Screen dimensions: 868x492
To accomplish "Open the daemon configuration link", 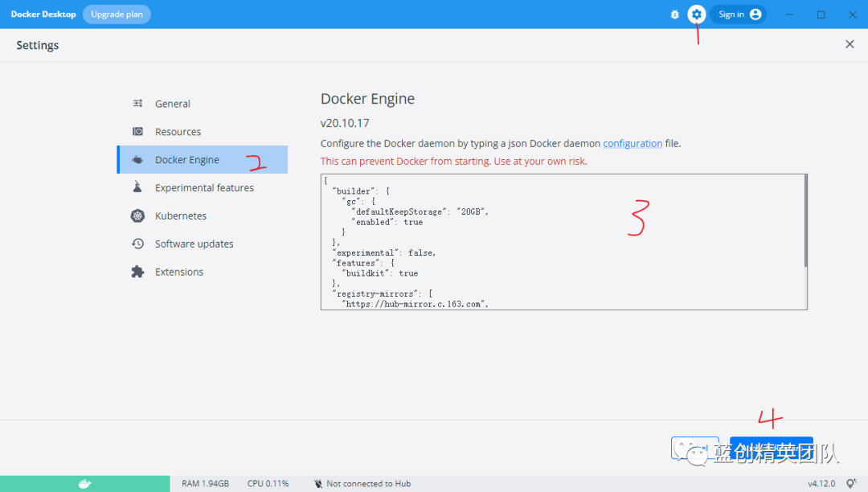I will click(633, 143).
